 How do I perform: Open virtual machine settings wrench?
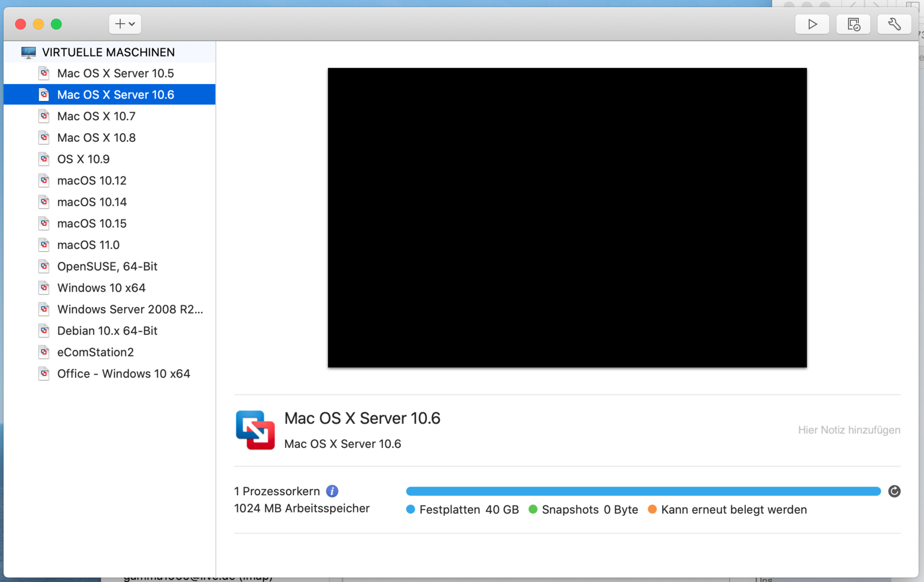[894, 24]
